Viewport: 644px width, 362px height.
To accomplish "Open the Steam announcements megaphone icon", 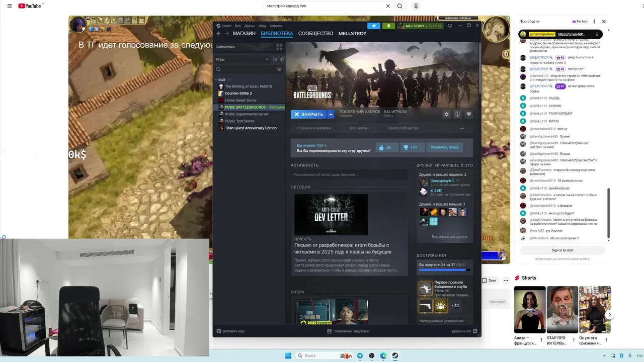I will pos(374,26).
